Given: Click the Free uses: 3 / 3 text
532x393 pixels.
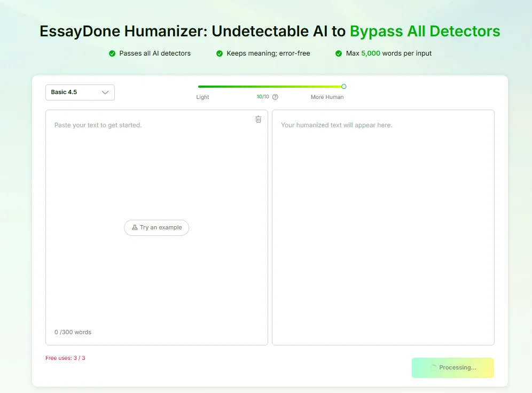Looking at the screenshot, I should pos(66,358).
